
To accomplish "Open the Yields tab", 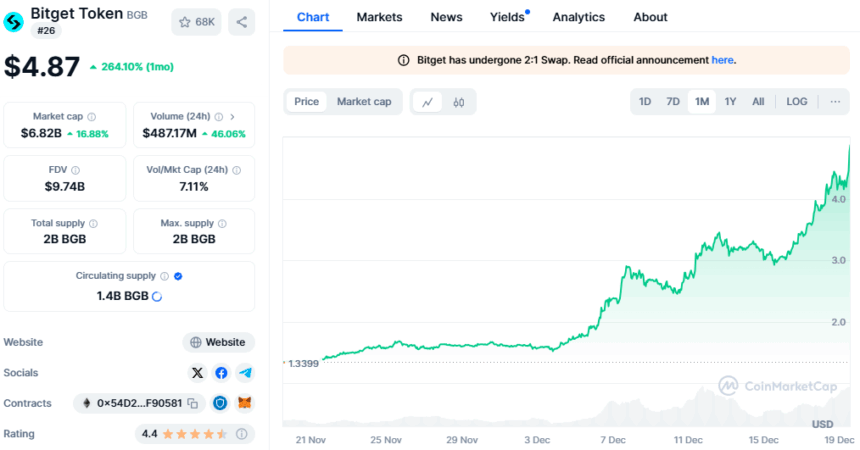I will [507, 17].
